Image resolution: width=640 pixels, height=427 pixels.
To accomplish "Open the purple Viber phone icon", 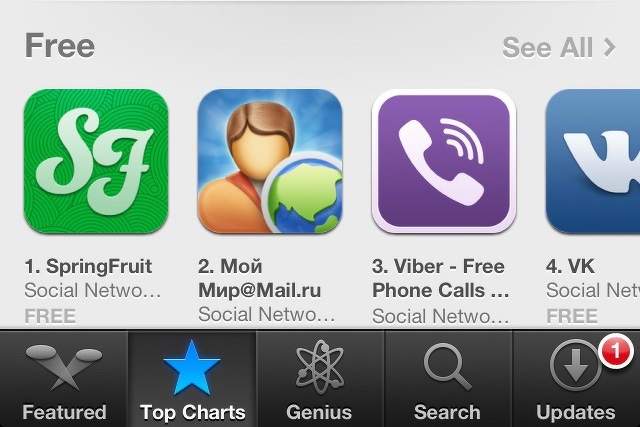I will pos(444,161).
